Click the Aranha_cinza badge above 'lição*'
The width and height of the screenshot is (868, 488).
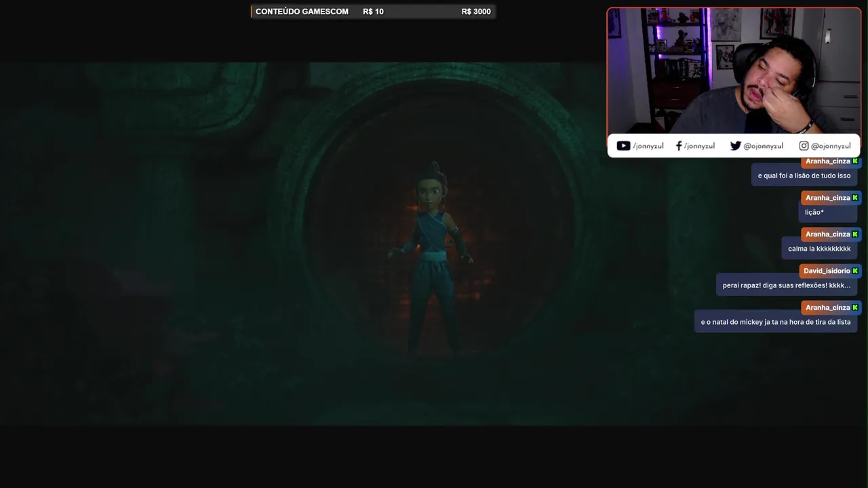pos(831,198)
